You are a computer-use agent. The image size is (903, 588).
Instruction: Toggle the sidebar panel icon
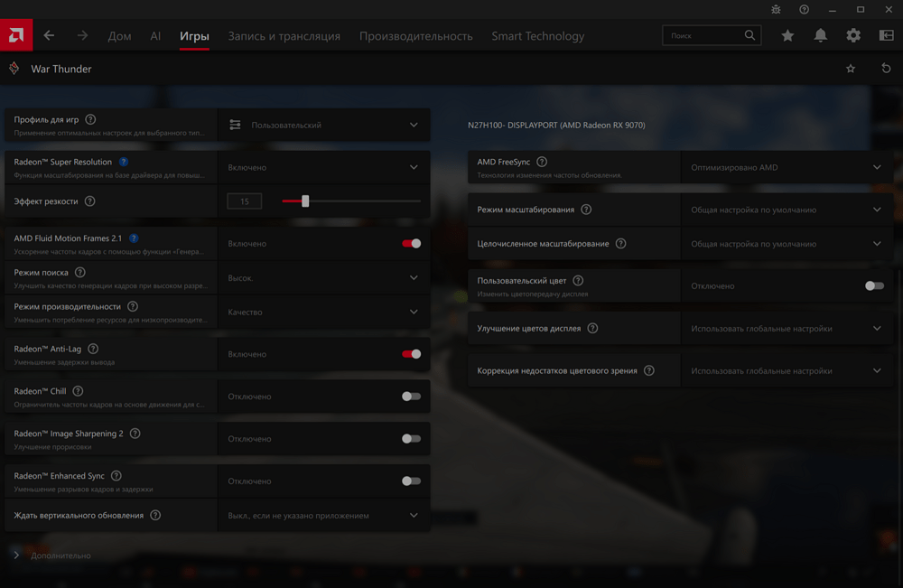pos(887,36)
